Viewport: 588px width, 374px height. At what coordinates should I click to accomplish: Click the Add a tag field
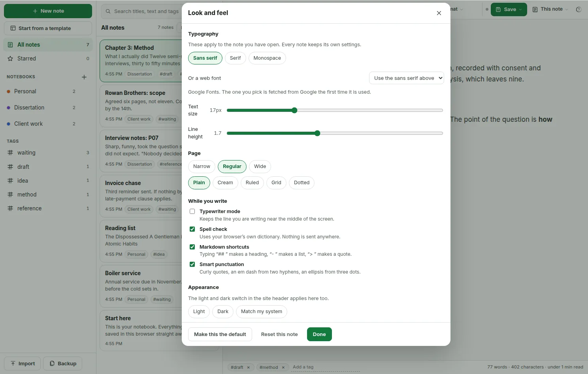coord(326,367)
